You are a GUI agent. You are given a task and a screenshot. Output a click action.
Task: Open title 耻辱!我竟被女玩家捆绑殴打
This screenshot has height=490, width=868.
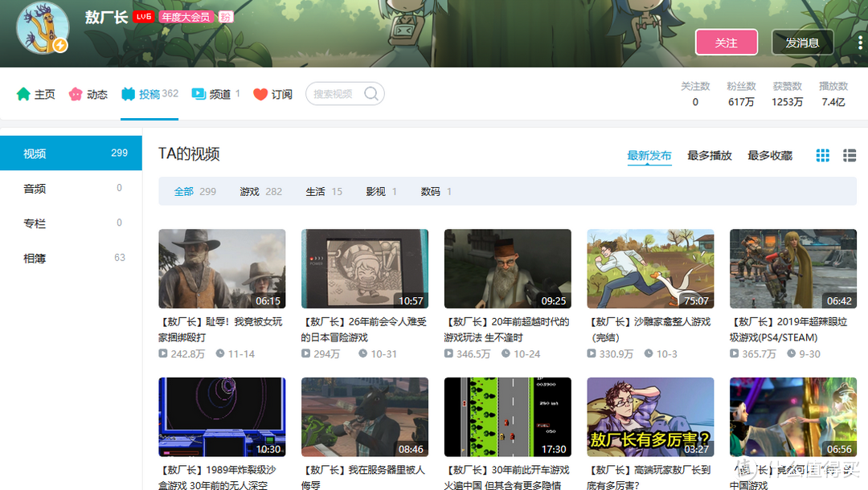click(221, 329)
